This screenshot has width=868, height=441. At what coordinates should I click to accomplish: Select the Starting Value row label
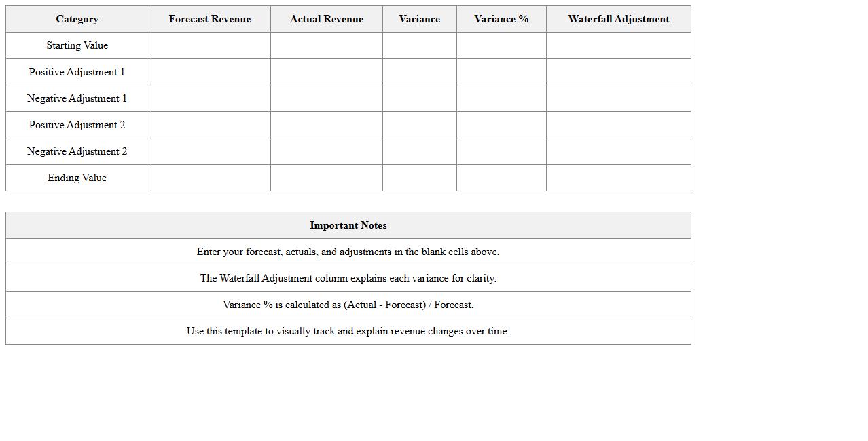tap(77, 45)
